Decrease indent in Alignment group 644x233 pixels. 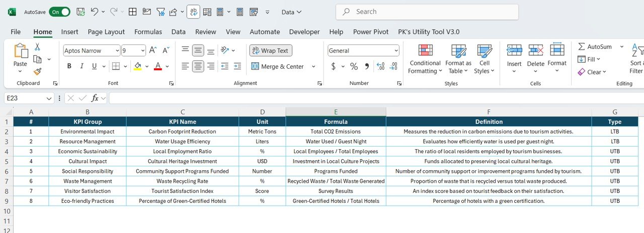click(x=224, y=66)
